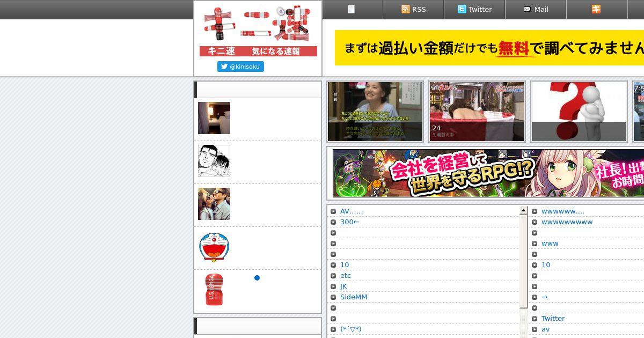Click the bullet icon beside wwwwww....
Screen dimensions: 644x338
pyautogui.click(x=535, y=211)
